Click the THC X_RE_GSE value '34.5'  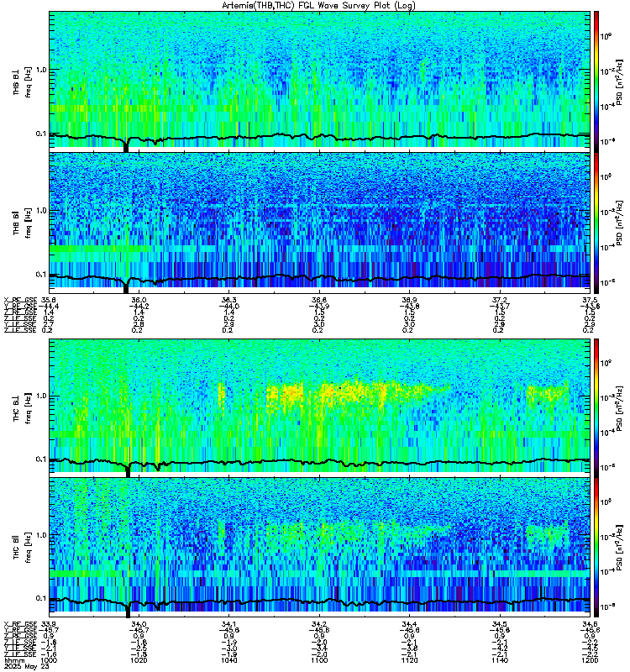[500, 624]
